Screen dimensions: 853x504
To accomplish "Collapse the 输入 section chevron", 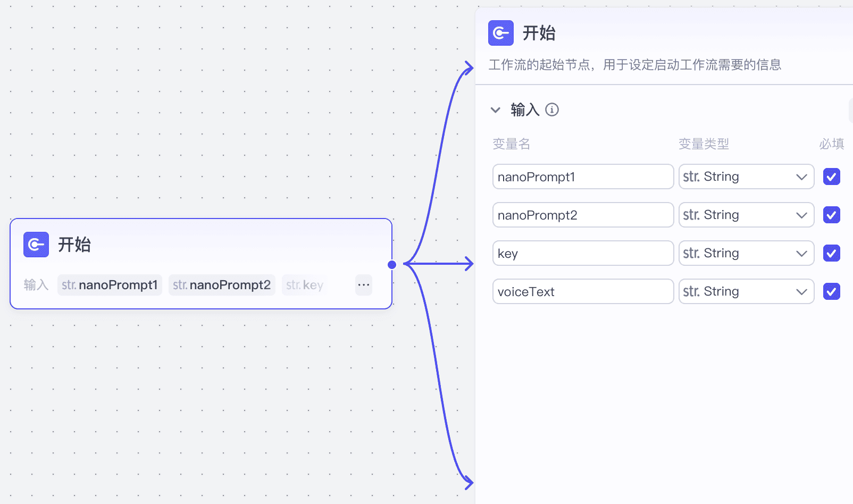I will [x=496, y=110].
